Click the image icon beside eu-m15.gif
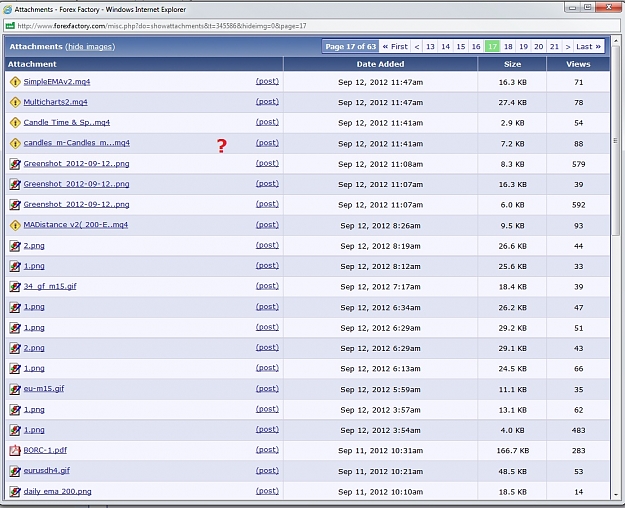This screenshot has height=508, width=625. point(15,389)
